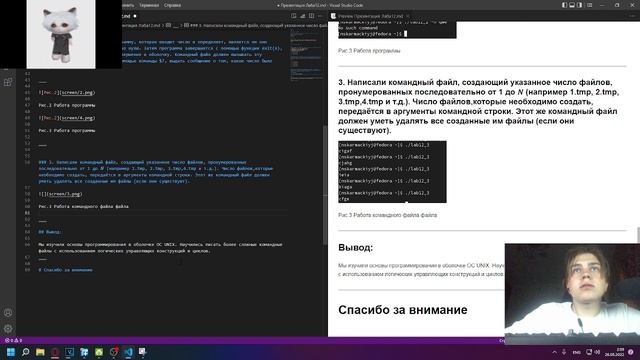Screen dimensions: 640x360
Task: Expand the system tray hidden icons chevron
Action: pyautogui.click(x=554, y=352)
